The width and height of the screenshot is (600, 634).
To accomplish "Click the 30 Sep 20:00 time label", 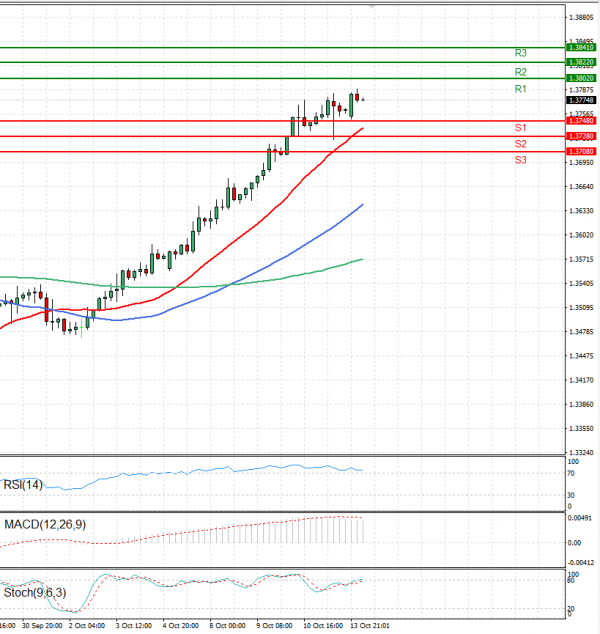I will point(42,626).
